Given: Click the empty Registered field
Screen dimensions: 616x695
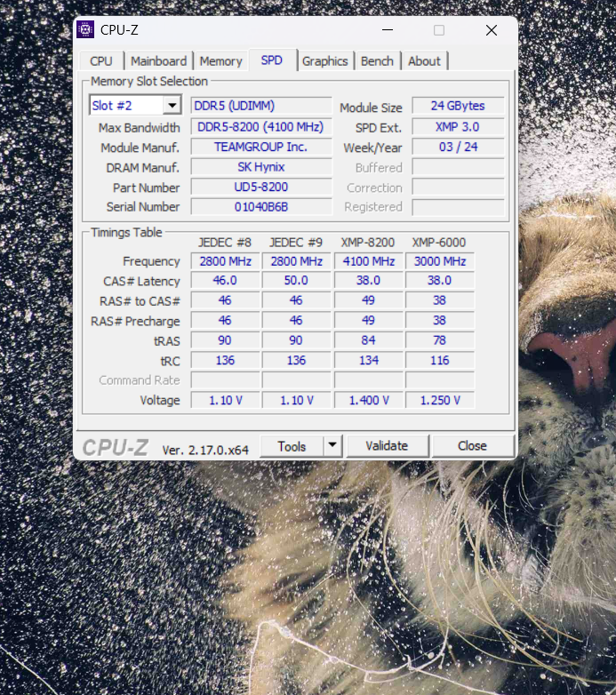Looking at the screenshot, I should pos(458,207).
